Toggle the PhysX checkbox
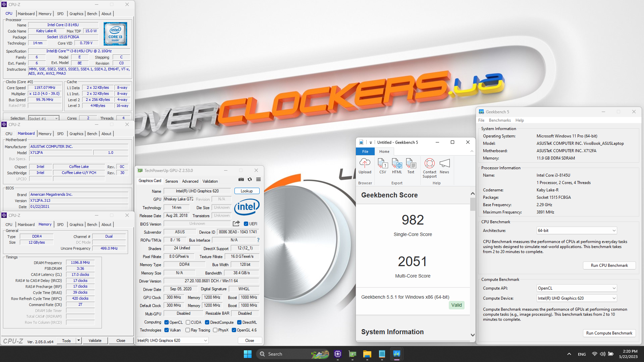Viewport: 644px width, 362px height. [x=215, y=330]
